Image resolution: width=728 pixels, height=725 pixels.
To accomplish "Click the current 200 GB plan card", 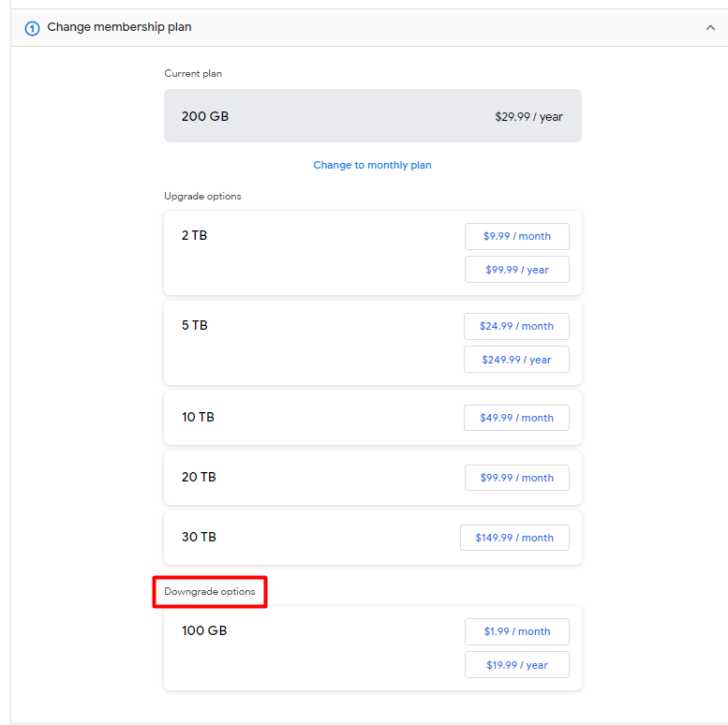I will (x=372, y=116).
